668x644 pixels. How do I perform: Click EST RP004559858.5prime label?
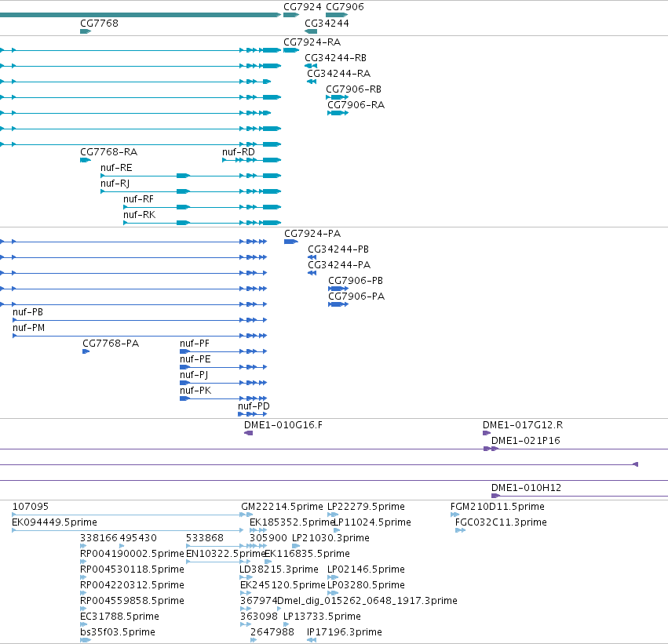[132, 601]
